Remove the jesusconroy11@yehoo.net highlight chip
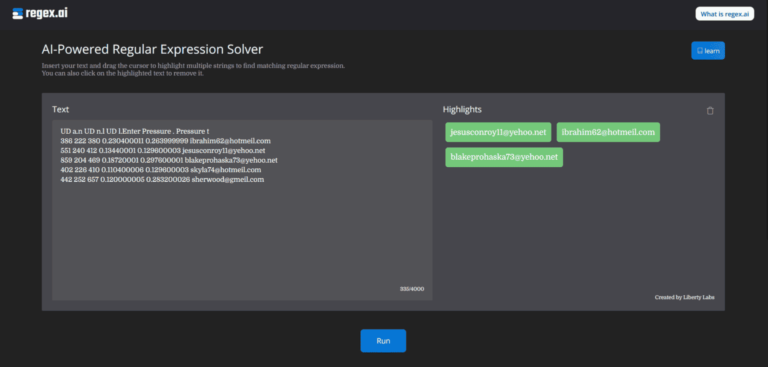Screen dimensions: 768x367 (498, 132)
